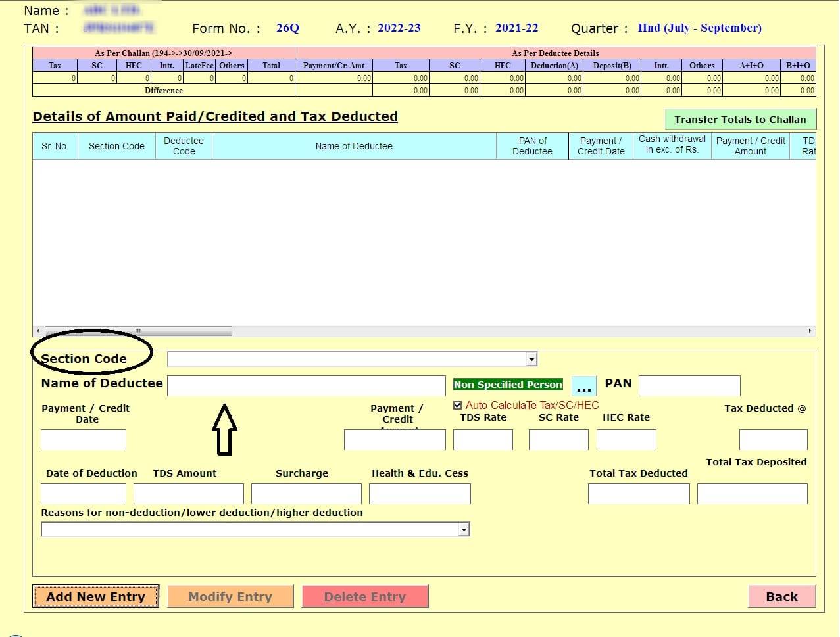840x637 pixels.
Task: Click the grid's horizontal scrollbar thumb
Action: click(x=138, y=331)
